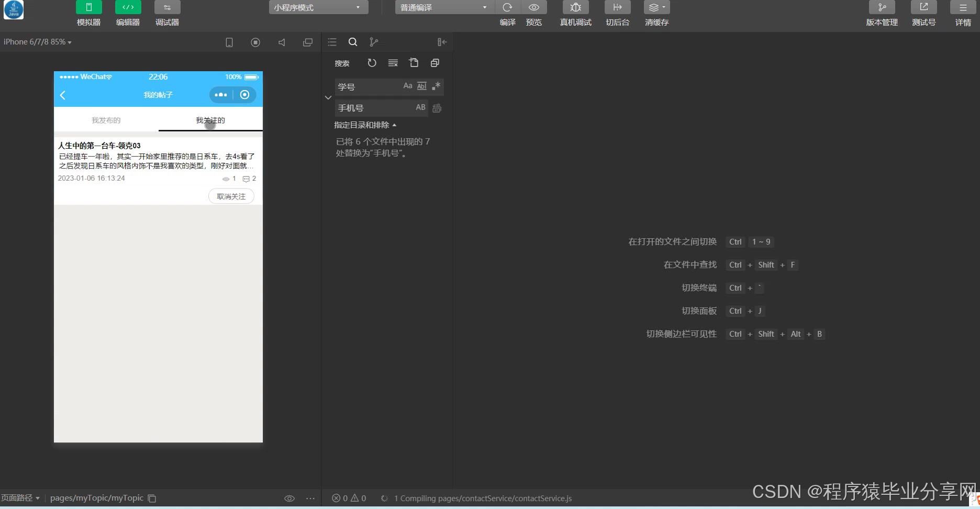Viewport: 980px width, 509px height.
Task: Toggle the 编辑器 editor panel button
Action: click(x=128, y=7)
